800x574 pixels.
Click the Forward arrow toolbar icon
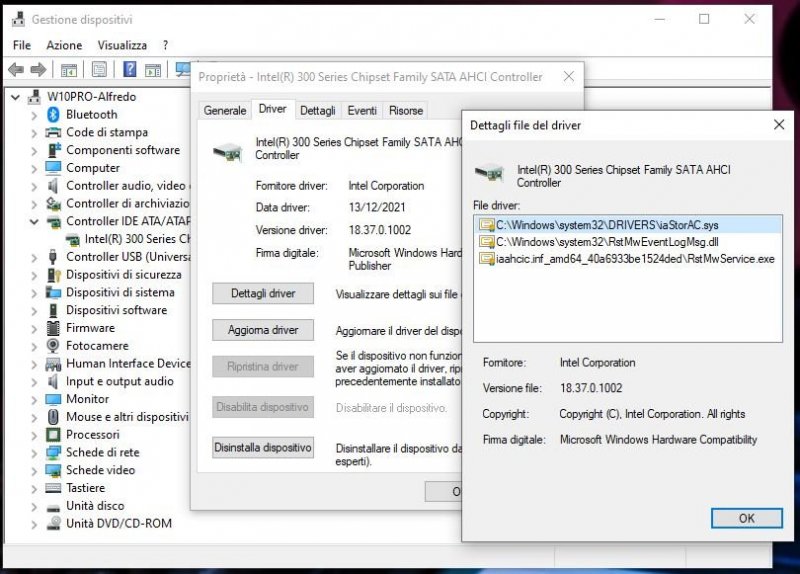(38, 69)
